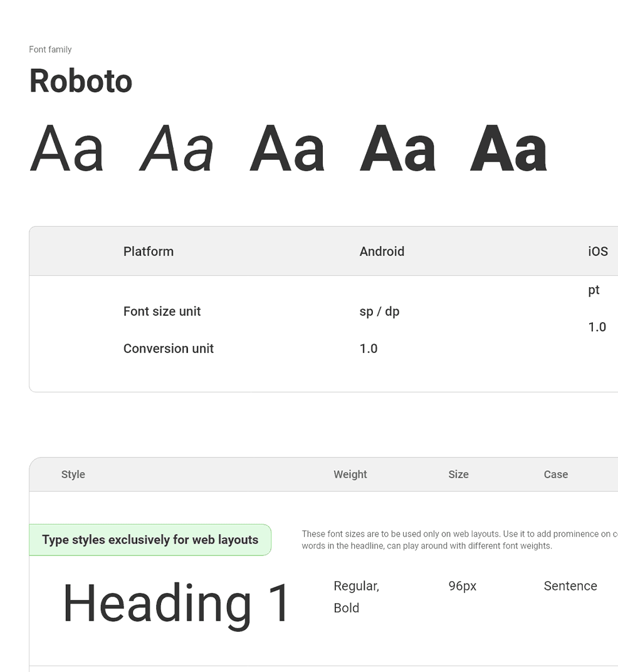Click the Style column header
Screen dimensions: 618x672
coord(73,475)
